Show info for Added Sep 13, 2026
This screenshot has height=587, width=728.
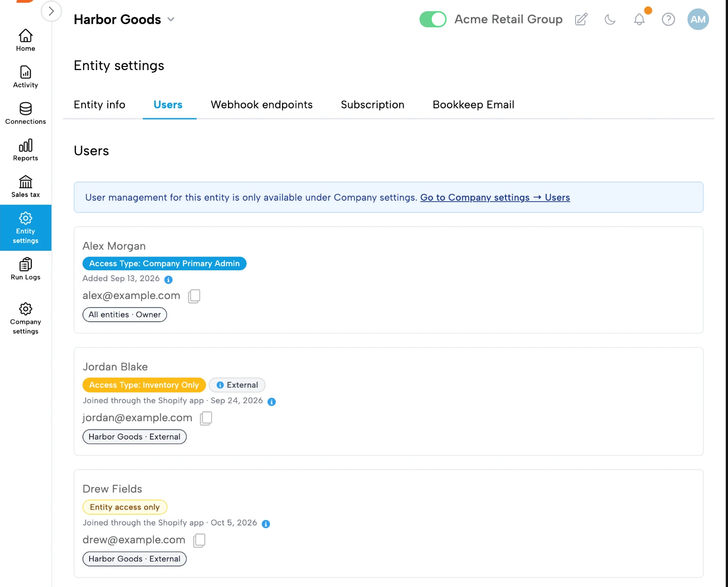click(x=168, y=279)
